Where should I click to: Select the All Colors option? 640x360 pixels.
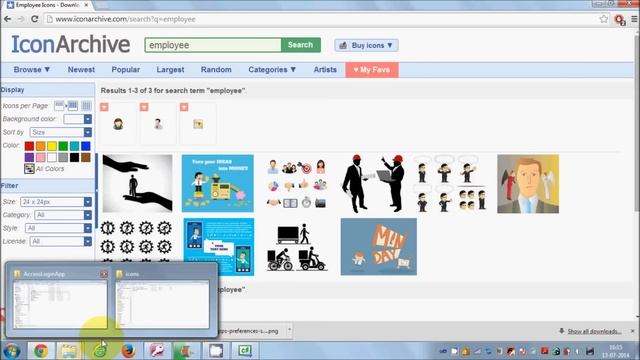44,169
